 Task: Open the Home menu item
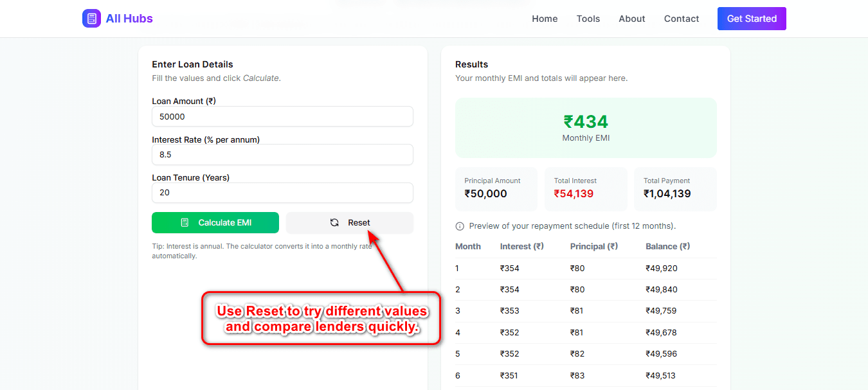(x=545, y=19)
